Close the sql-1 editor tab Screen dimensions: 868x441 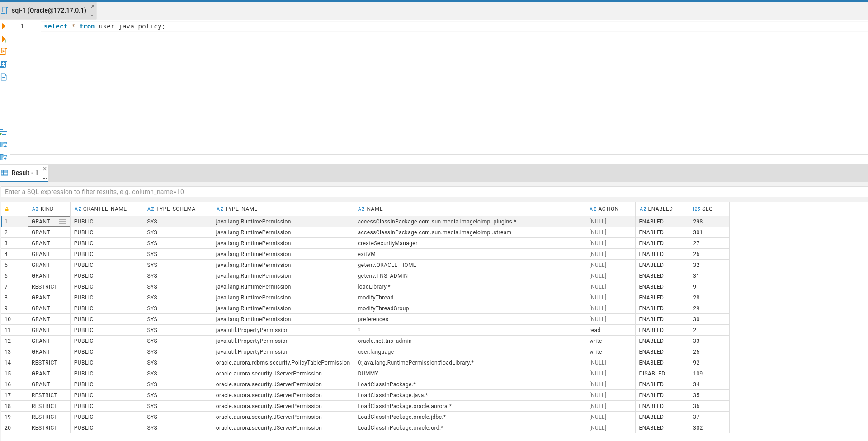click(x=93, y=6)
